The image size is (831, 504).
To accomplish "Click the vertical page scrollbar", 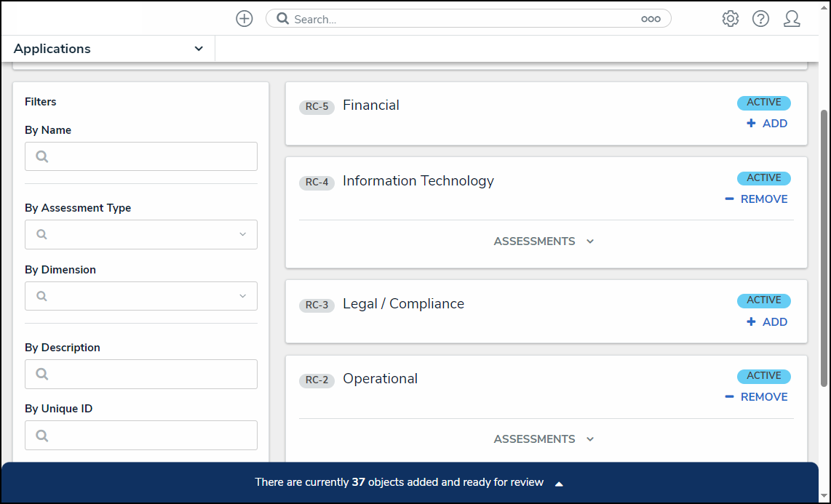I will pos(824,247).
